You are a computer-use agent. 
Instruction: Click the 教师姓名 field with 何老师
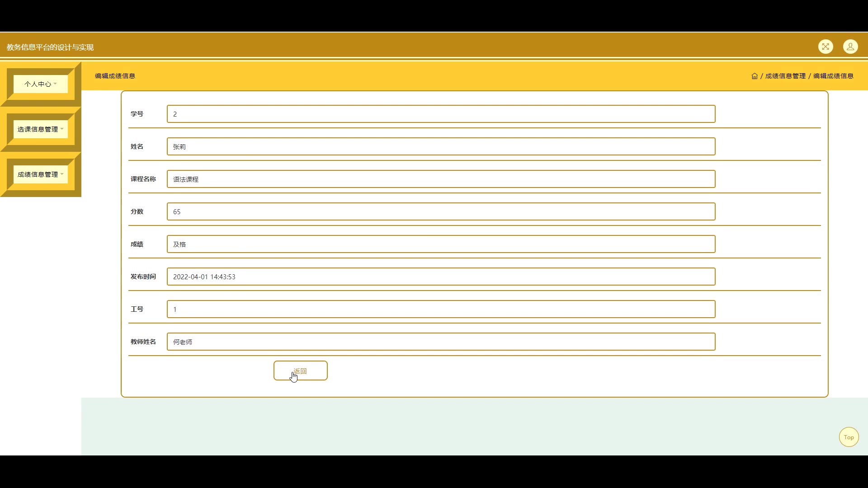click(441, 342)
